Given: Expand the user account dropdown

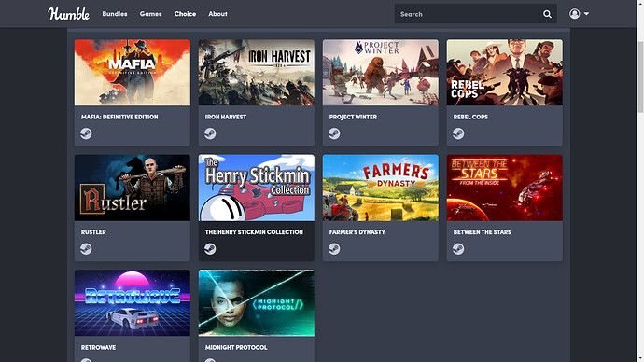Looking at the screenshot, I should (579, 14).
